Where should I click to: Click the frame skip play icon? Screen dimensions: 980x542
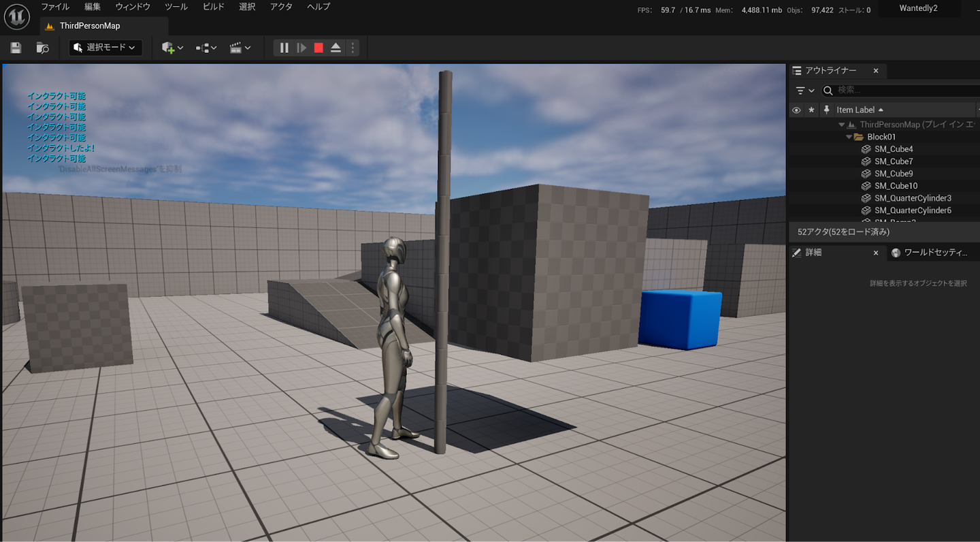(301, 48)
